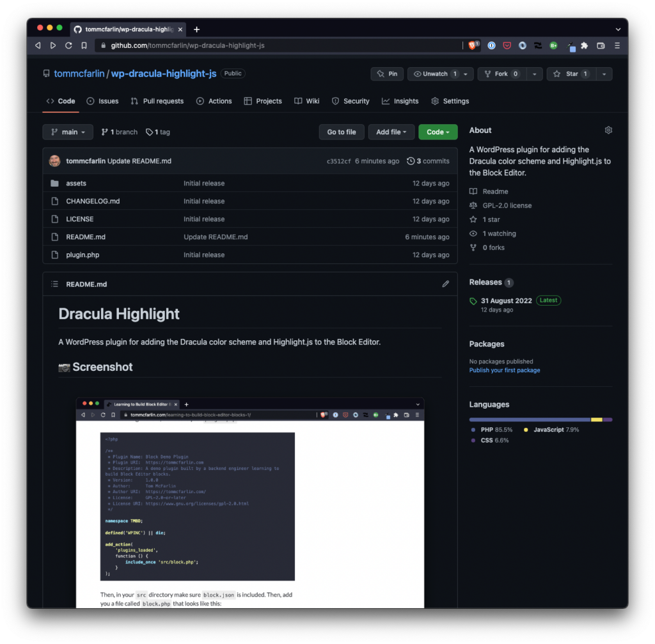655x644 pixels.
Task: Edit README.md with the pencil icon
Action: pos(446,284)
